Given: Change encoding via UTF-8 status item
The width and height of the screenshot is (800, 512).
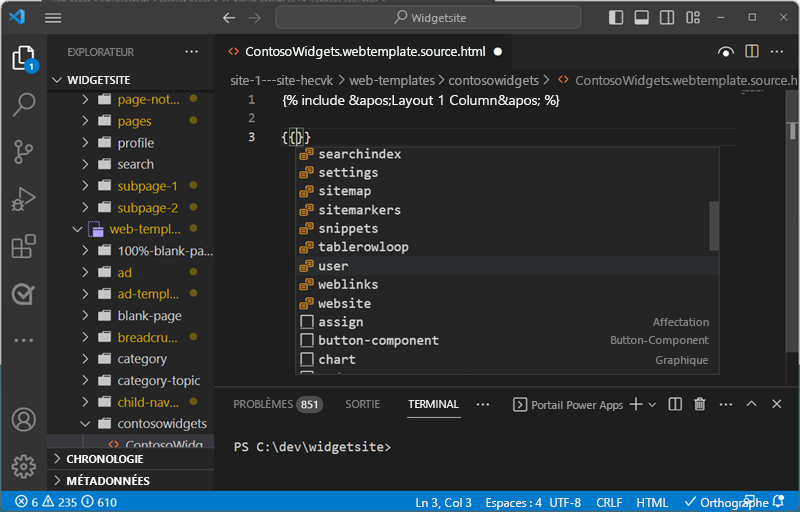Looking at the screenshot, I should 565,503.
